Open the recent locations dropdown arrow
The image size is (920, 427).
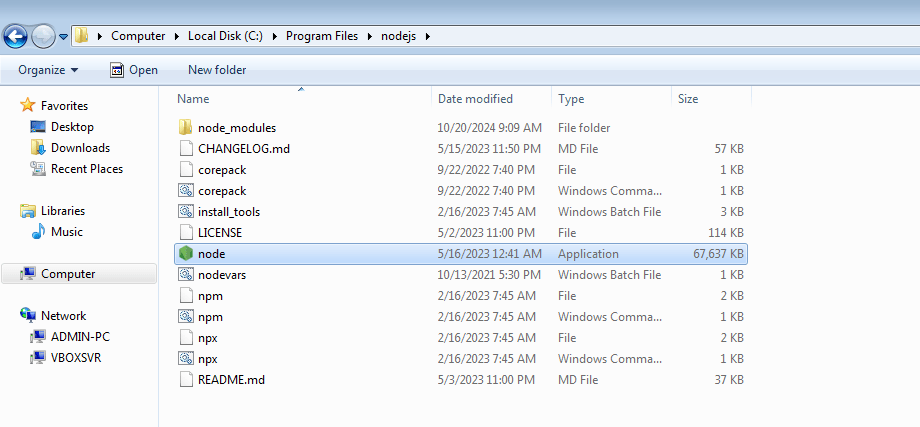[x=64, y=37]
